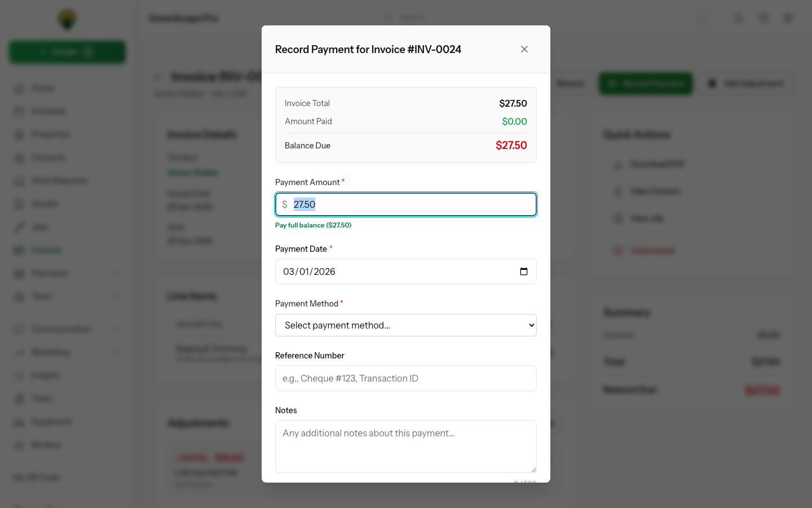Click the Download PDF icon under Quick Actions

click(x=617, y=164)
